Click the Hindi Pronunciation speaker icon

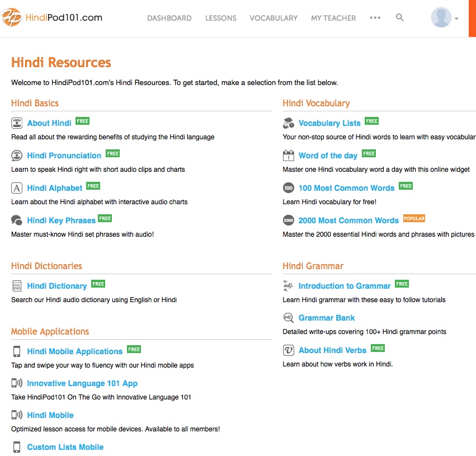(17, 156)
